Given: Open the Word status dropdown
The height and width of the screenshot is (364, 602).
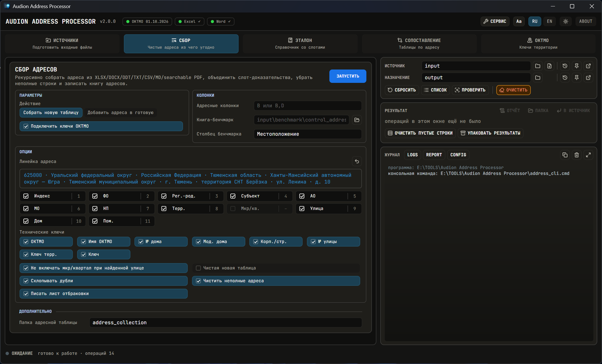Looking at the screenshot, I should pyautogui.click(x=220, y=21).
